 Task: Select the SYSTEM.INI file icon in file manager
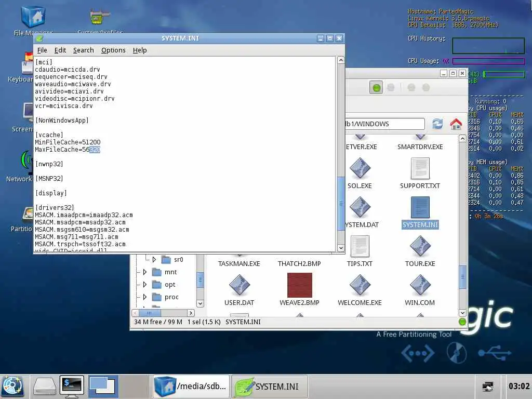click(x=420, y=207)
